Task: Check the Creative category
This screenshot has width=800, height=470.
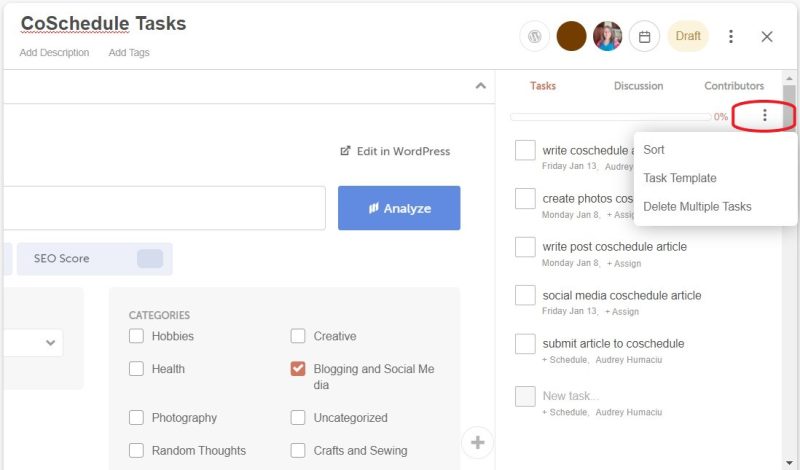Action: click(298, 336)
